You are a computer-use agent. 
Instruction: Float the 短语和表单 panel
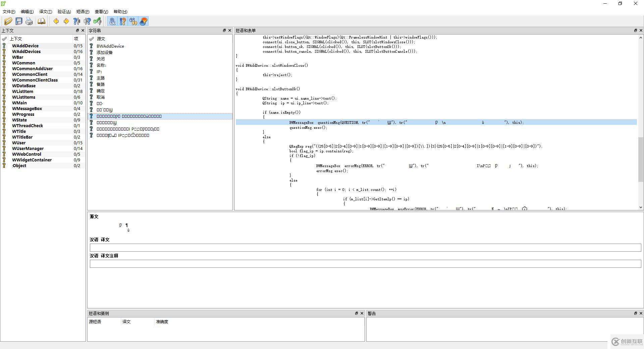tap(635, 31)
